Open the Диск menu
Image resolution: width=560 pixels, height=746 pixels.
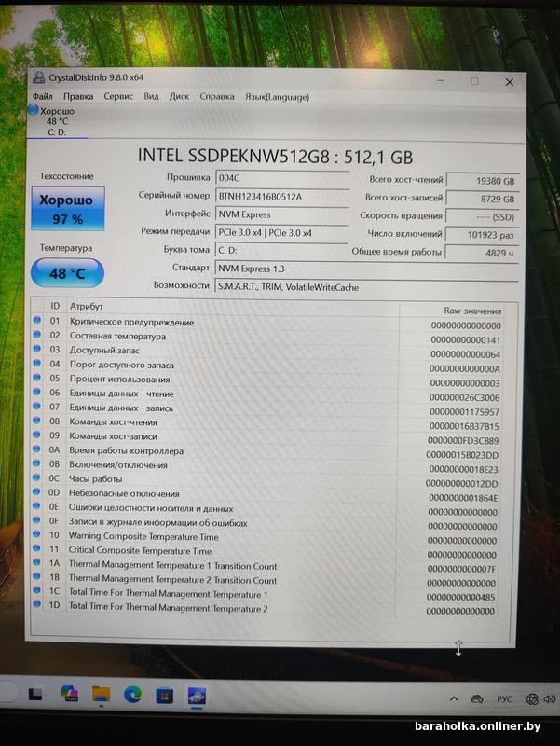(179, 97)
